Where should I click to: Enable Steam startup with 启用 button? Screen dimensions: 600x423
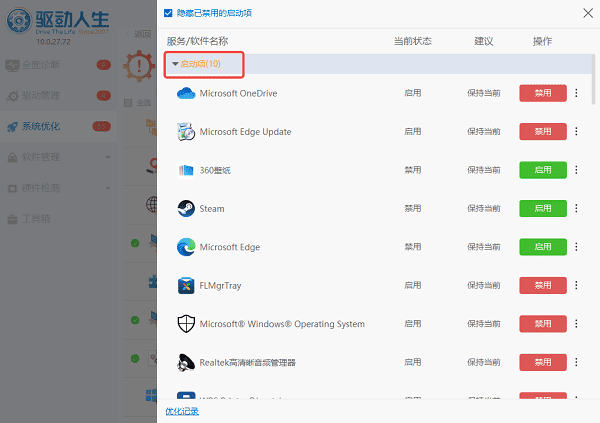(542, 208)
